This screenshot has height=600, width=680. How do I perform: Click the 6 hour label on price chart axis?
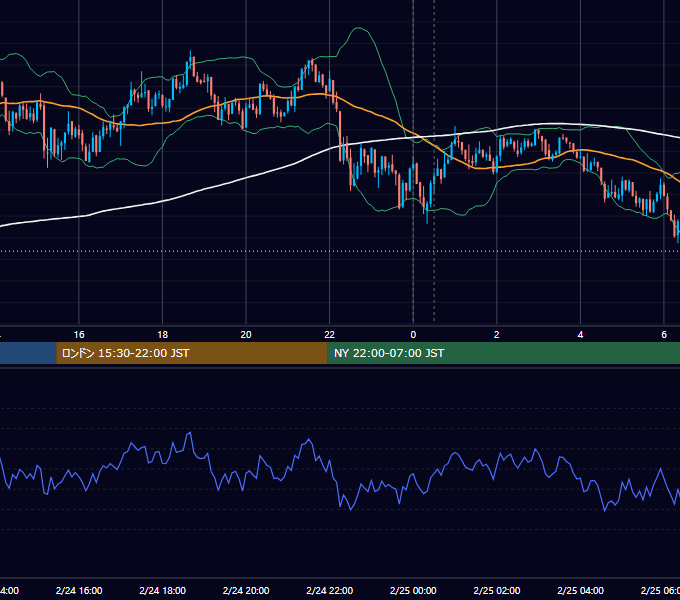click(x=664, y=335)
